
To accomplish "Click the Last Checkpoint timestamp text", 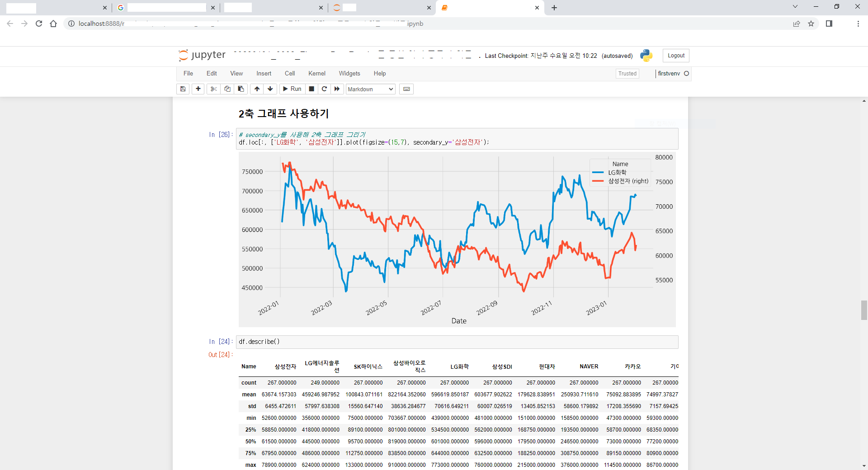I will click(541, 56).
